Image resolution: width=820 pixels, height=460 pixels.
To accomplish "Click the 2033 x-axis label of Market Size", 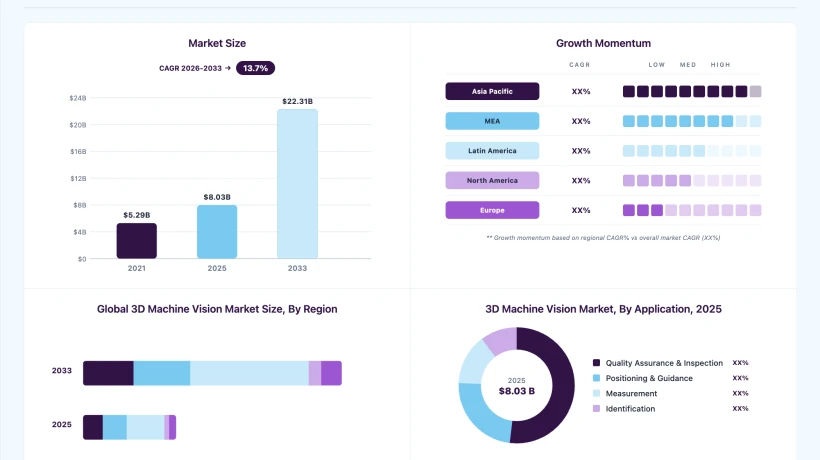I will (298, 268).
